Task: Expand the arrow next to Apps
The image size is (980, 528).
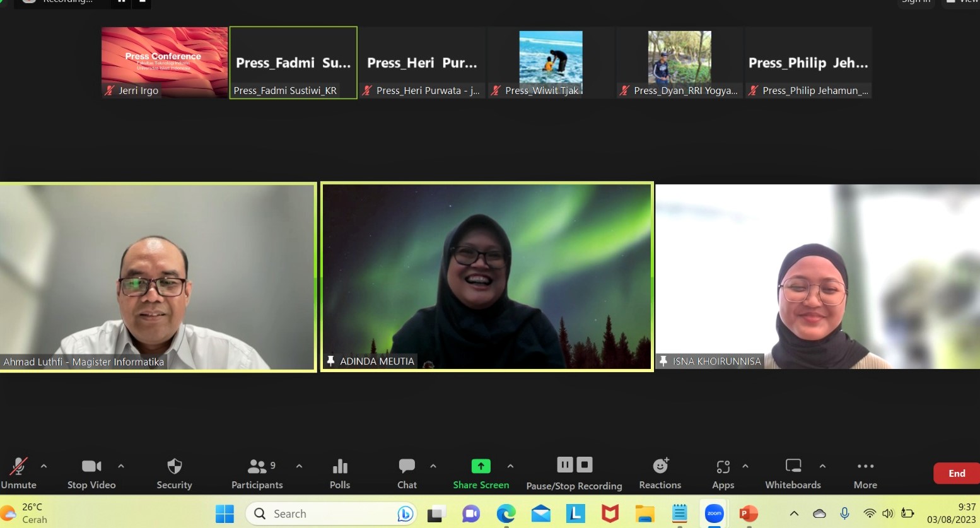Action: (x=745, y=466)
